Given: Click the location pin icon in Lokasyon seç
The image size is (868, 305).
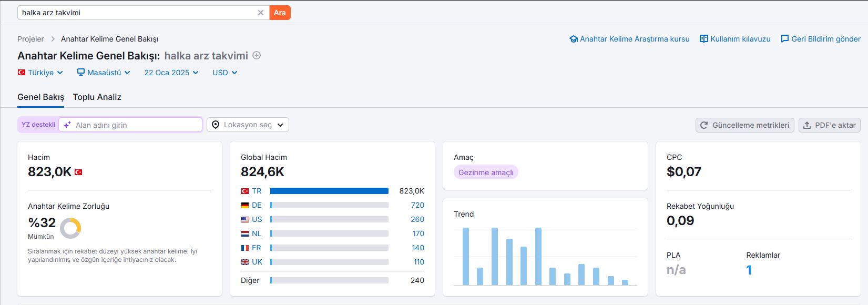Looking at the screenshot, I should [216, 125].
